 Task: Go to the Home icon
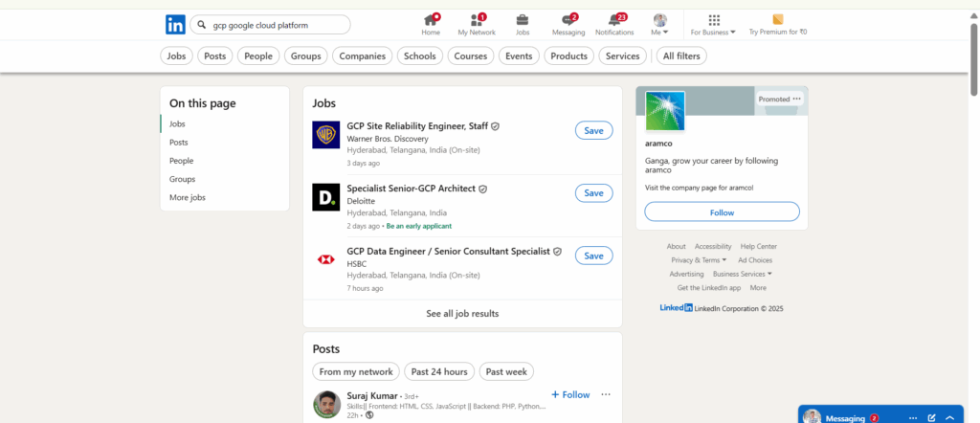point(432,19)
